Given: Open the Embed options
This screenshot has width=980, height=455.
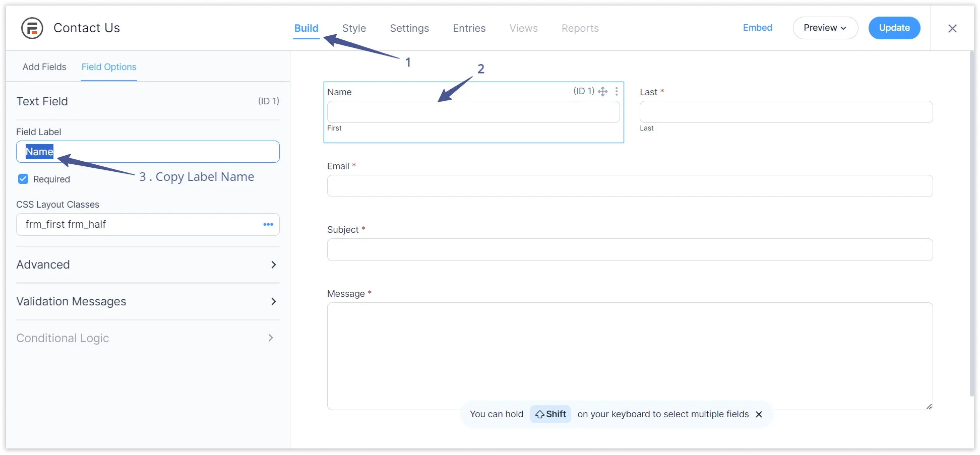Looking at the screenshot, I should (757, 28).
